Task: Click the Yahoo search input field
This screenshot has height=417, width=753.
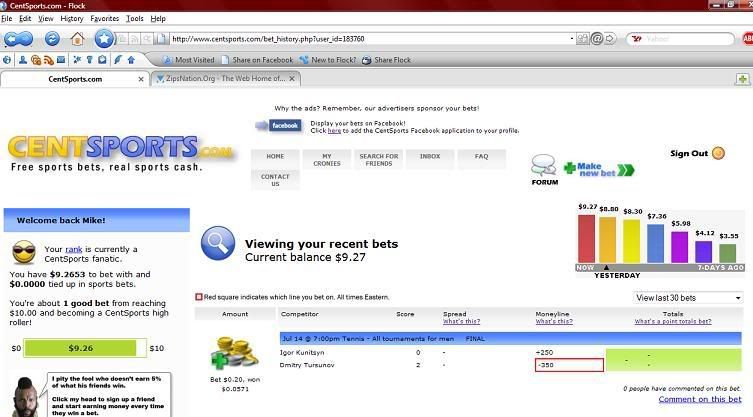Action: 687,39
